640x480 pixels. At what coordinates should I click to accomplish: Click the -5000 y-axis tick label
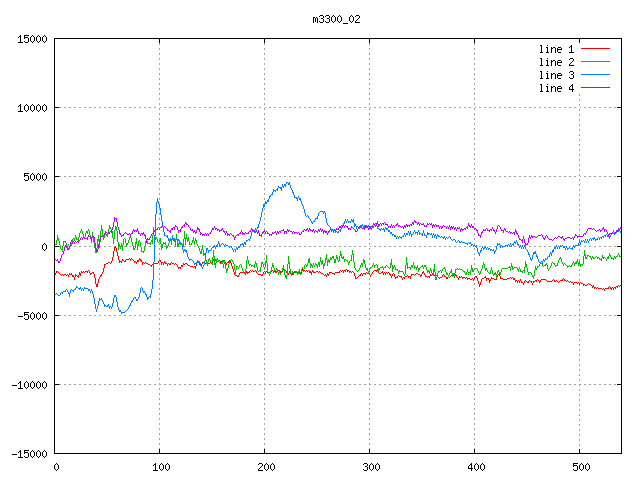tap(32, 315)
